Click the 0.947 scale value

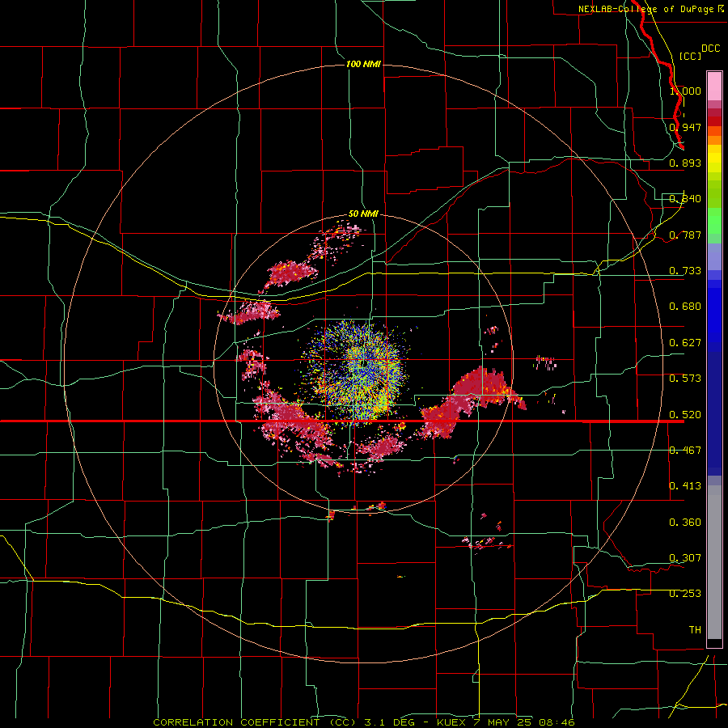tap(685, 127)
